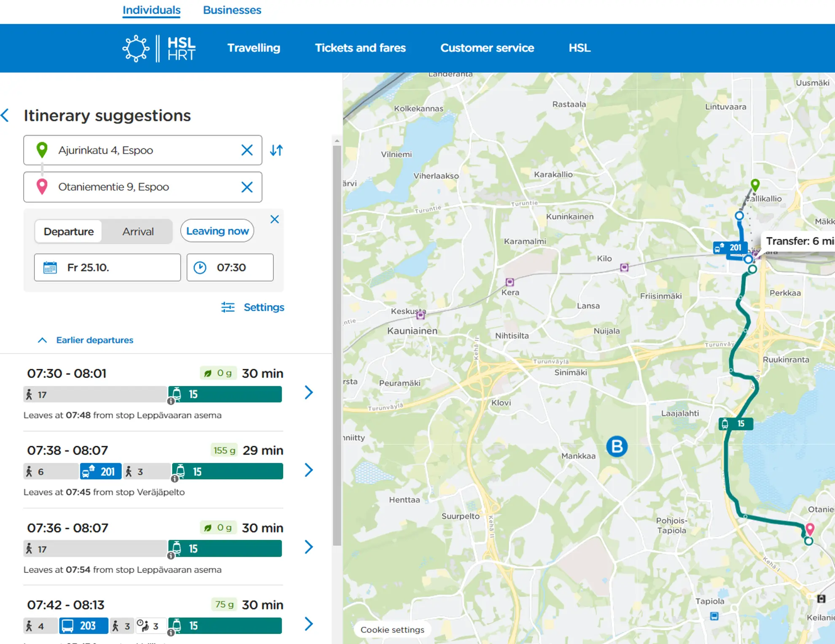Click the HSL HRT logo

(x=159, y=49)
